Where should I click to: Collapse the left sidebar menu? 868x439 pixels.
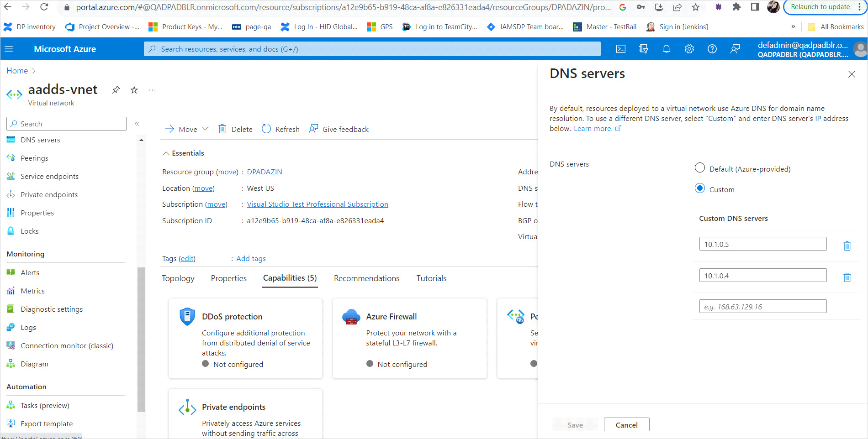point(137,124)
